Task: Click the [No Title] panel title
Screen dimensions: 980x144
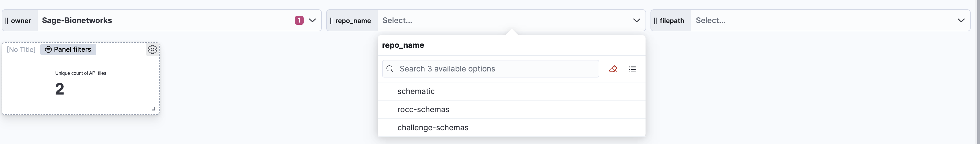Action: pyautogui.click(x=21, y=49)
